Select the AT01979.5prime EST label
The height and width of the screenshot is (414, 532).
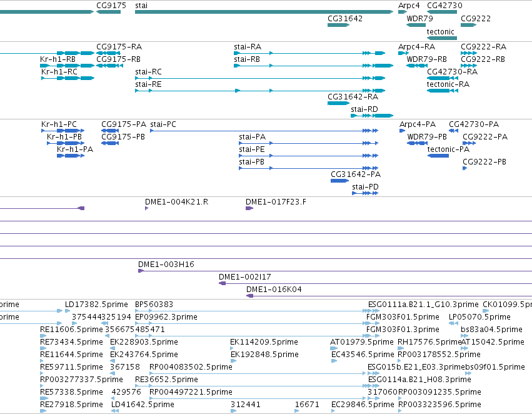coord(362,343)
